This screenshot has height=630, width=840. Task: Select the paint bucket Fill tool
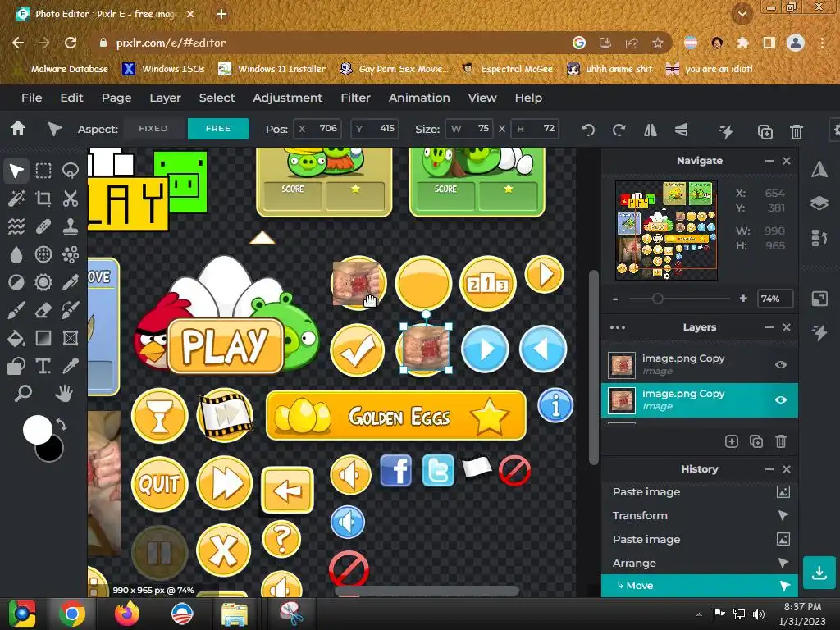click(x=16, y=338)
